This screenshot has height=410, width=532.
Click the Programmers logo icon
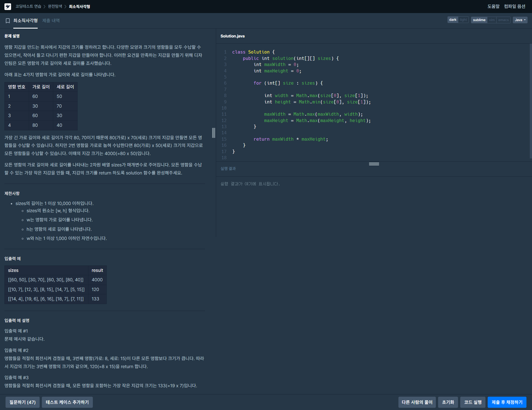pos(8,6)
